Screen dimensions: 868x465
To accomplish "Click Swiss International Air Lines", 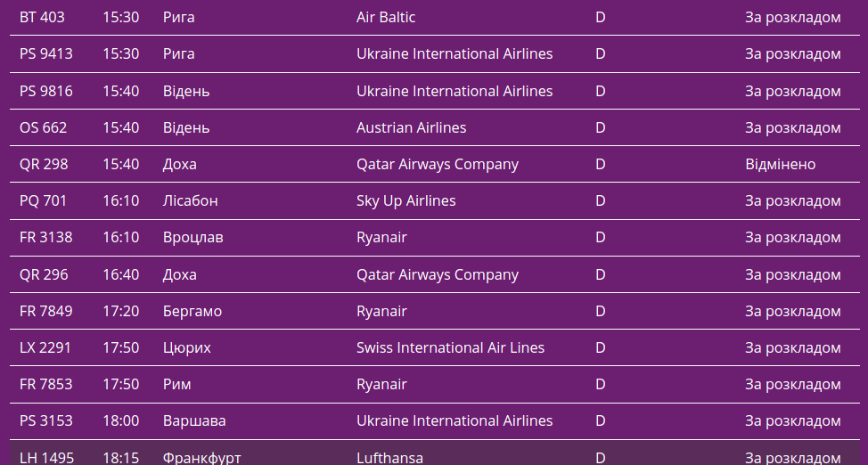I will (x=450, y=347).
